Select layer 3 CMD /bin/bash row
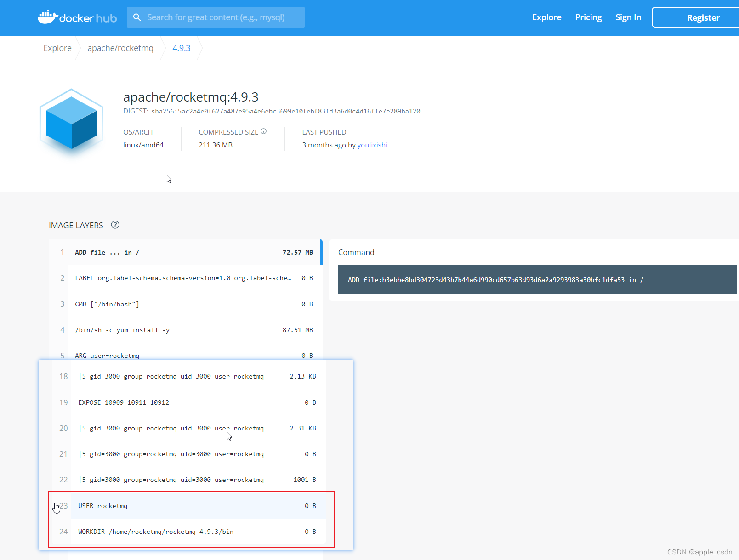The image size is (739, 560). click(186, 304)
